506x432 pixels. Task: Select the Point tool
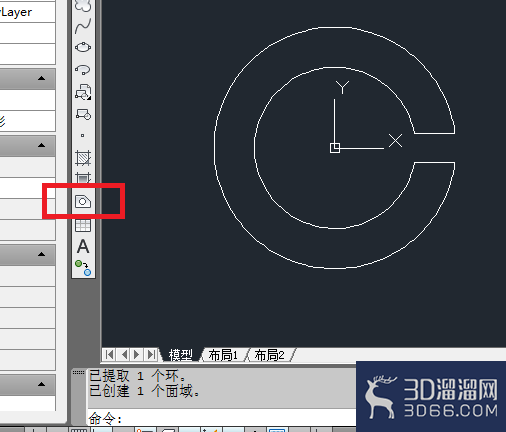83,136
